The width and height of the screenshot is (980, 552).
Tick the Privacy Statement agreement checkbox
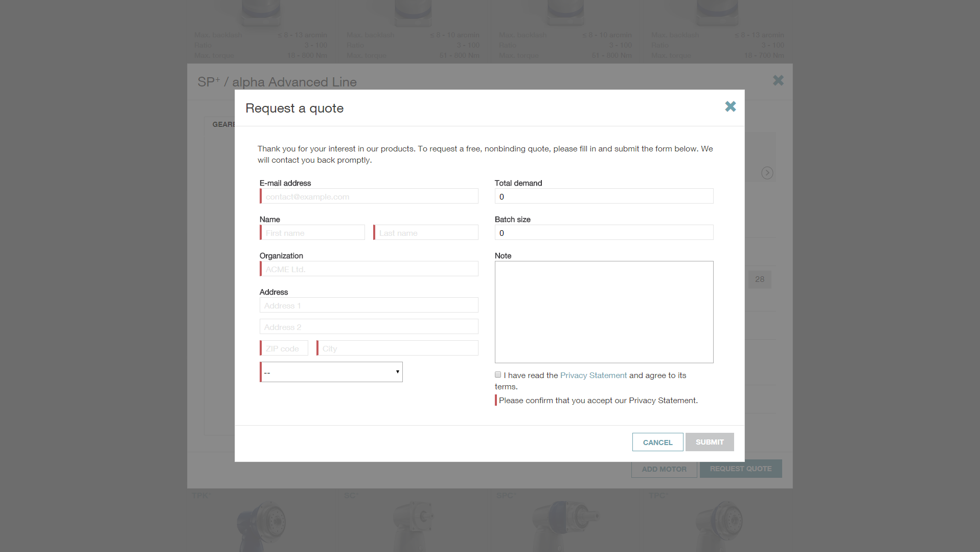click(498, 375)
